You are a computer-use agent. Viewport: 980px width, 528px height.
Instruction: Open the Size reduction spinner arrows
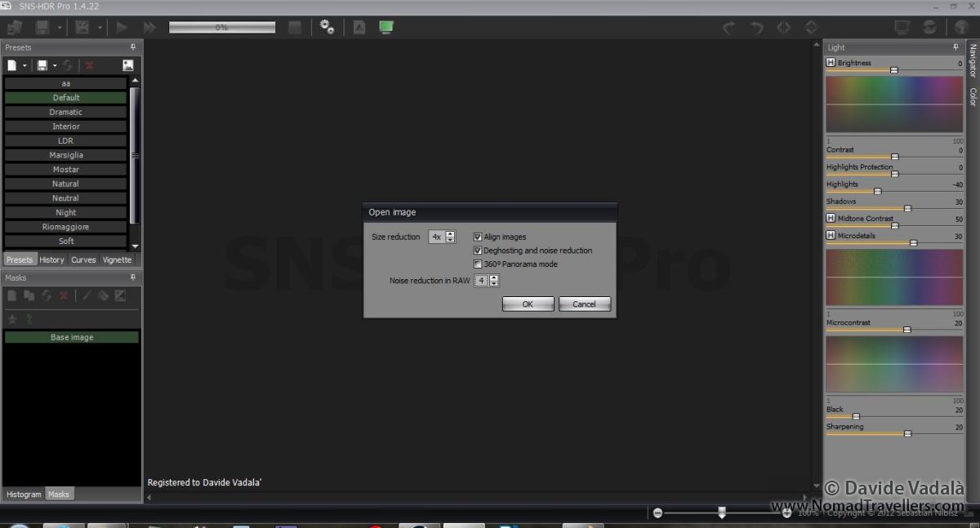coord(450,237)
